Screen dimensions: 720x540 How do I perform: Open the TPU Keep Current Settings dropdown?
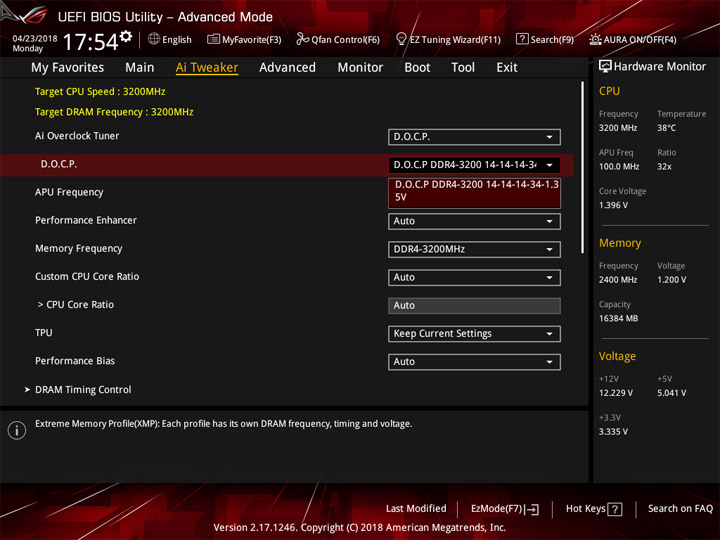pyautogui.click(x=474, y=334)
